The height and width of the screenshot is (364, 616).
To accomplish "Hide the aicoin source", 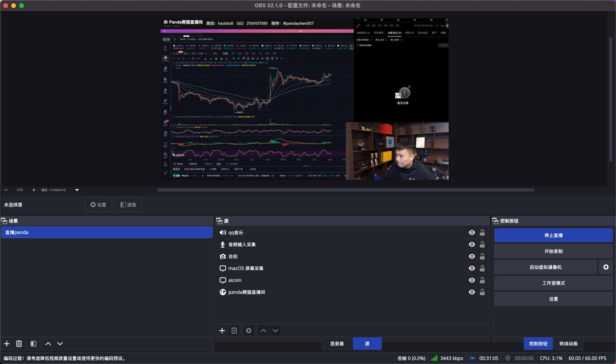I will point(472,280).
